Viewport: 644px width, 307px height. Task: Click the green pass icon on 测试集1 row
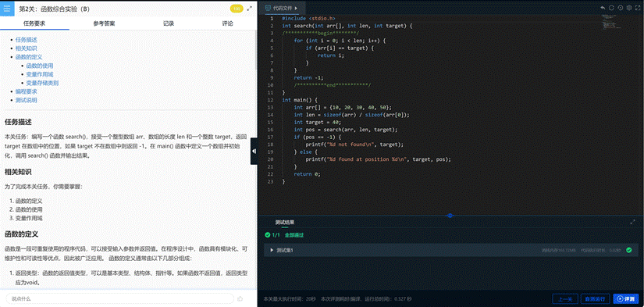(x=629, y=250)
